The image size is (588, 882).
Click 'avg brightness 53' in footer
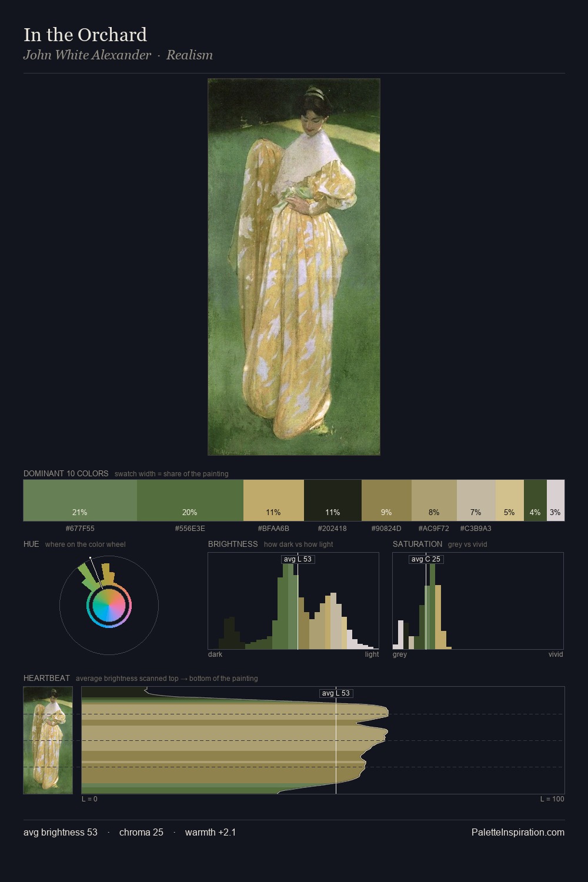tap(61, 832)
